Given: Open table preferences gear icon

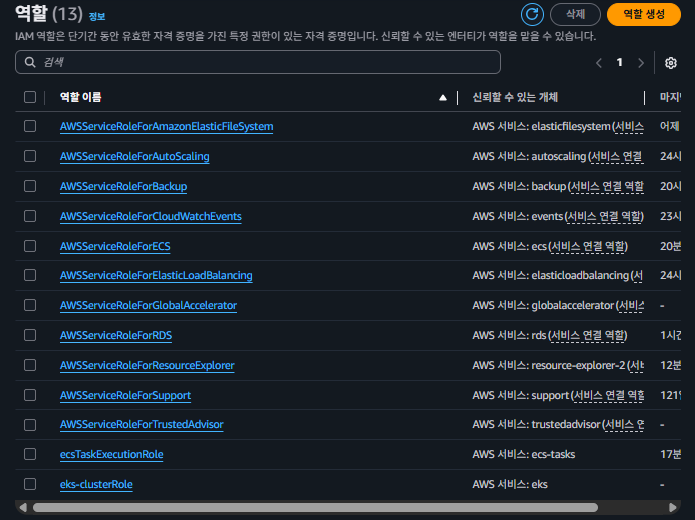Looking at the screenshot, I should click(x=671, y=63).
